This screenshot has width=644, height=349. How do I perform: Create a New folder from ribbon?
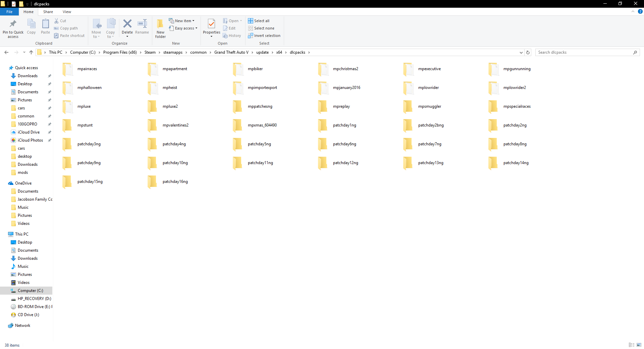click(x=160, y=28)
